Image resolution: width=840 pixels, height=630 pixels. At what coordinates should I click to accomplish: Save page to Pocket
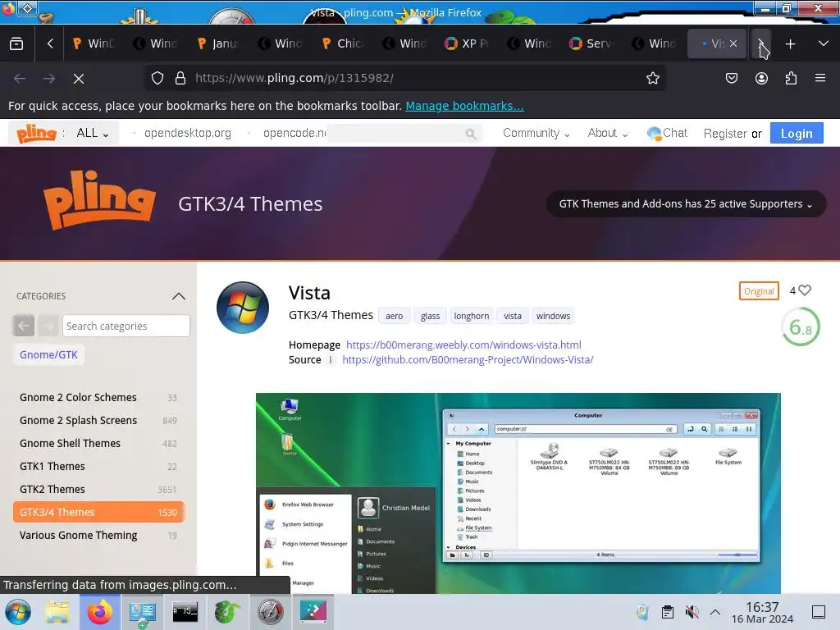tap(731, 78)
